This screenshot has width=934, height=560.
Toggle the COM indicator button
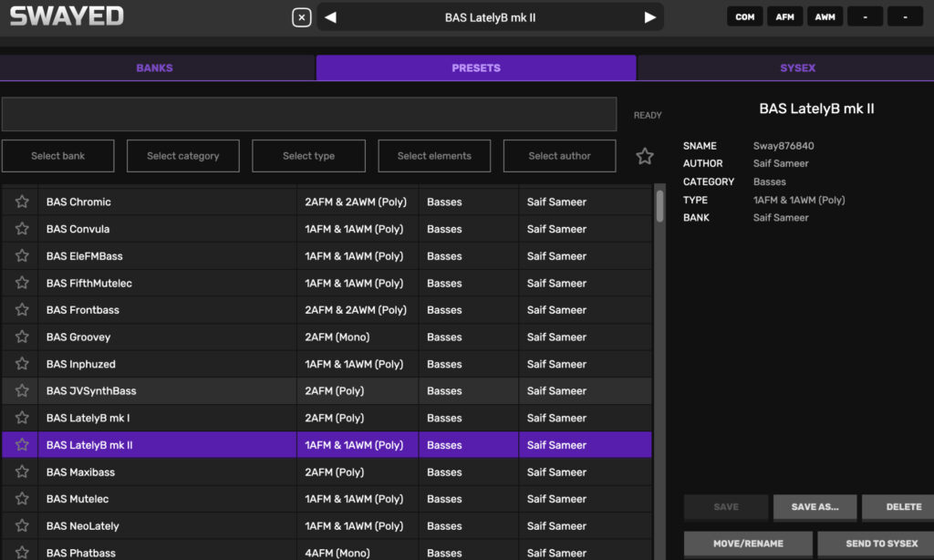coord(745,17)
